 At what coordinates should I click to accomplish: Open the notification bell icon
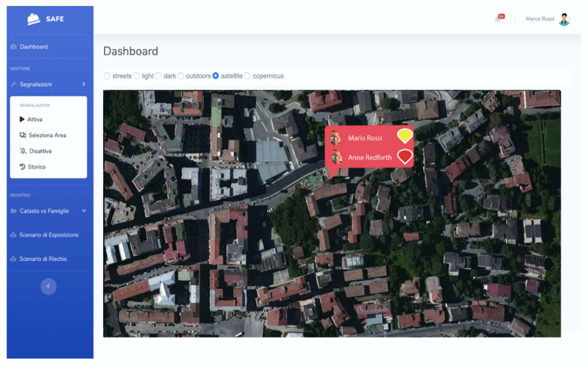497,19
